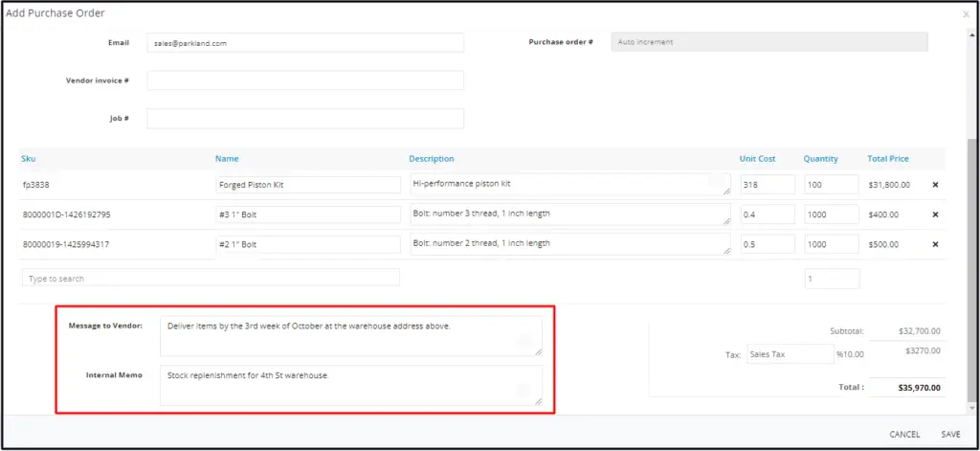Sort by Name column header
Viewport: 980px width, 451px height.
tap(227, 159)
